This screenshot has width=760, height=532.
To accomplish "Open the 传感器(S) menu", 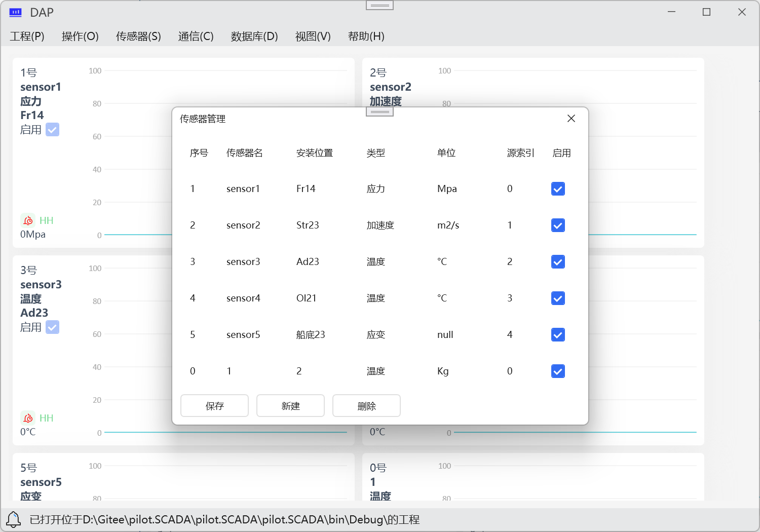I will click(138, 36).
